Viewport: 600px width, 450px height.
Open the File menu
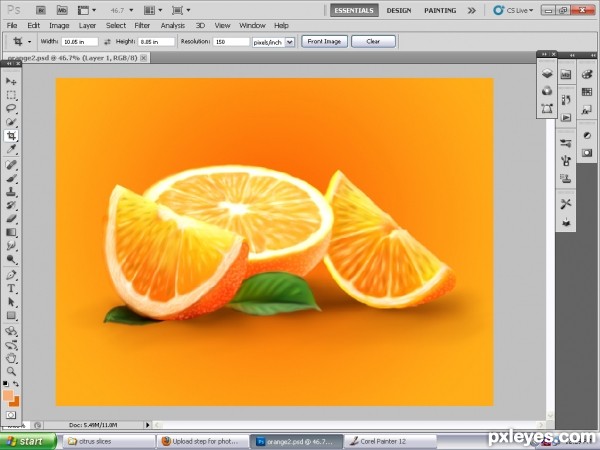pos(12,26)
